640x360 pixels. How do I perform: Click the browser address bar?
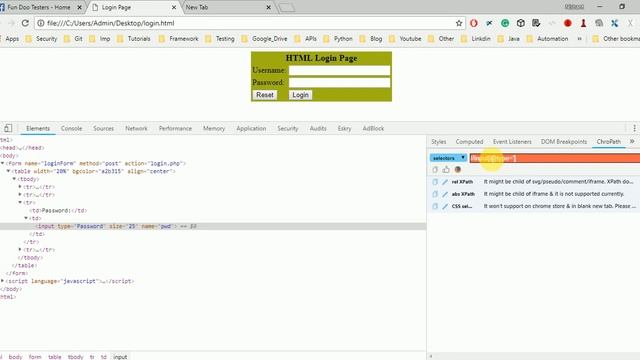(249, 23)
